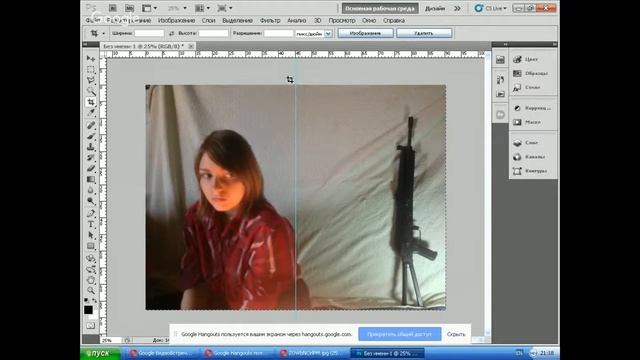
Task: Swap foreground and background colors
Action: pos(95,301)
